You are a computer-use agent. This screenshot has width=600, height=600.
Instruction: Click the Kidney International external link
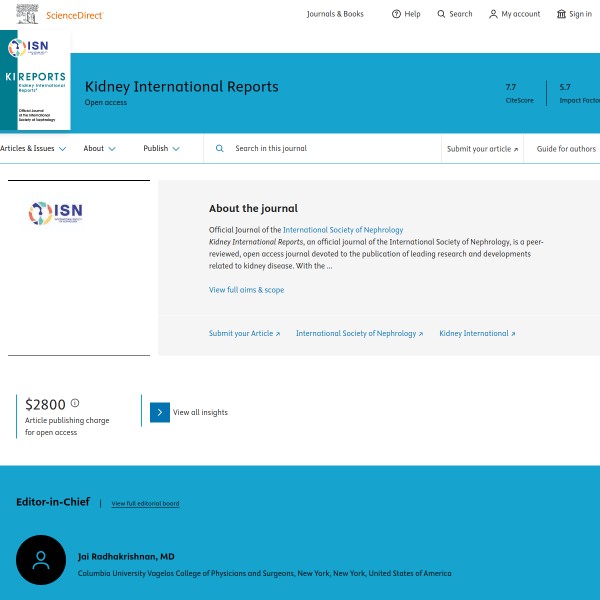coord(477,333)
